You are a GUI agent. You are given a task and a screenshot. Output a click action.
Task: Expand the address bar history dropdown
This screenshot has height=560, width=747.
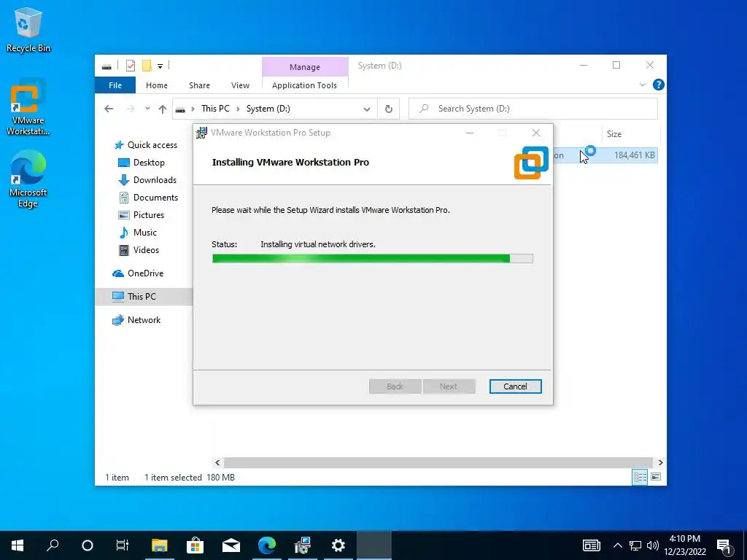point(366,109)
